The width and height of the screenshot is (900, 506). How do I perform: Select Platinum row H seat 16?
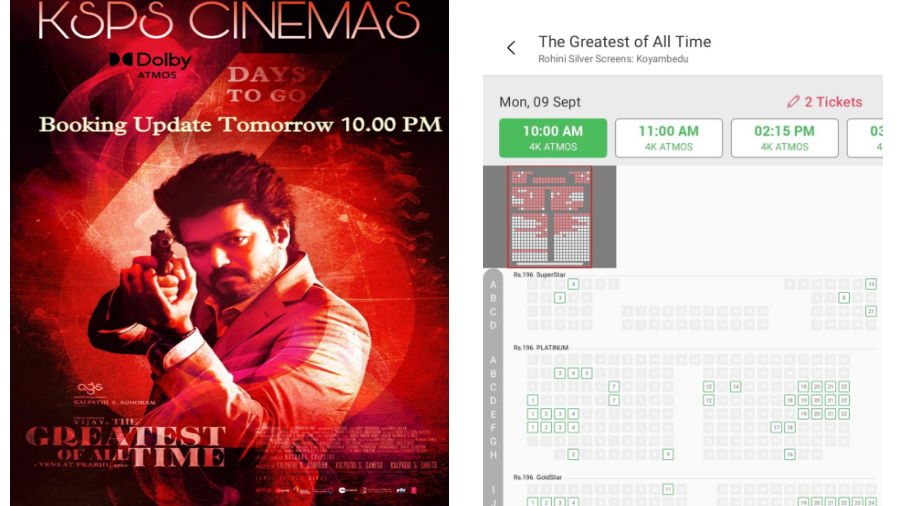(790, 454)
